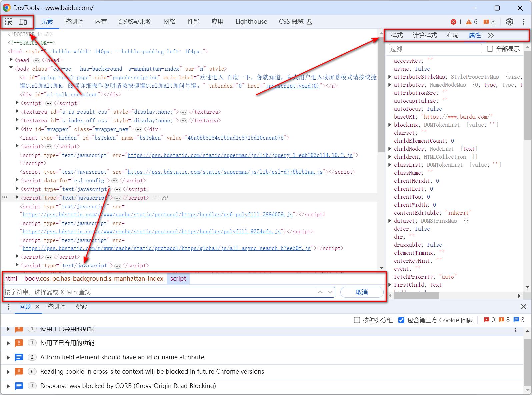Screen dimensions: 532x395
Task: Expand attributeStyleMap property
Action: pos(390,77)
